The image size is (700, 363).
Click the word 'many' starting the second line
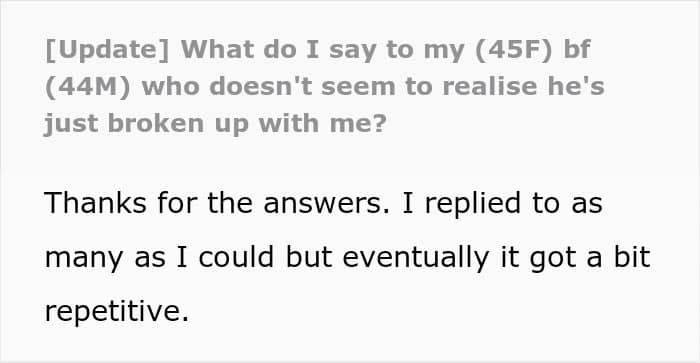click(x=83, y=259)
